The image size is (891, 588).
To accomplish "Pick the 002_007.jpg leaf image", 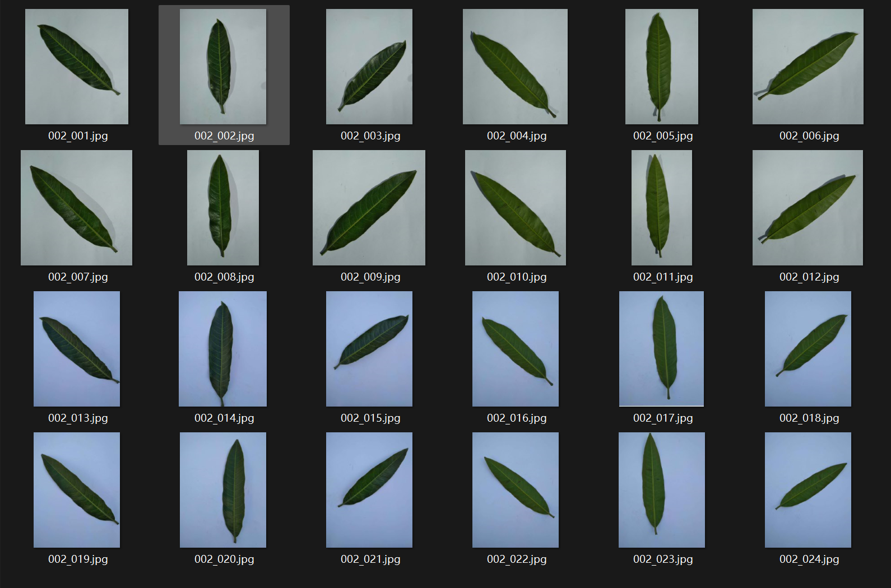I will coord(77,208).
